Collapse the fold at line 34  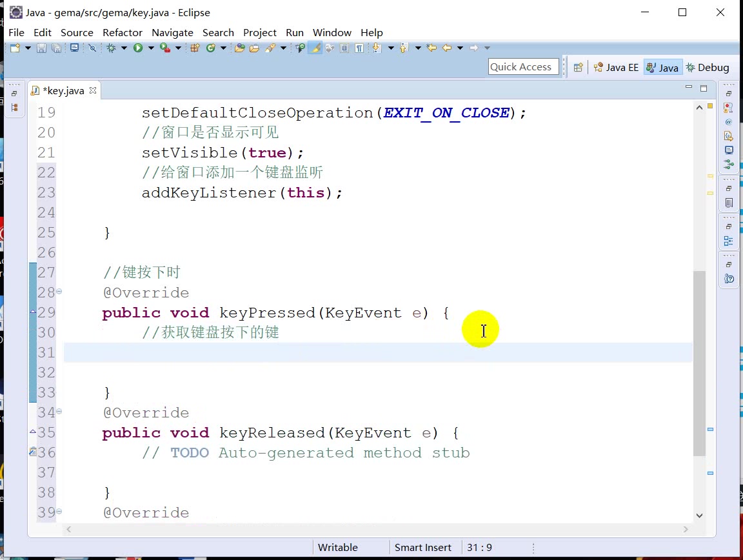tap(59, 411)
